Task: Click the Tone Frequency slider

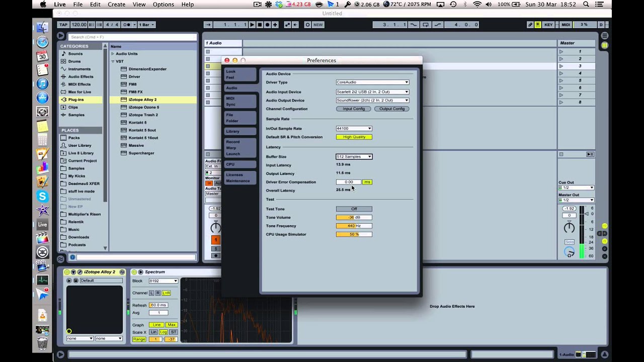Action: pos(354,226)
